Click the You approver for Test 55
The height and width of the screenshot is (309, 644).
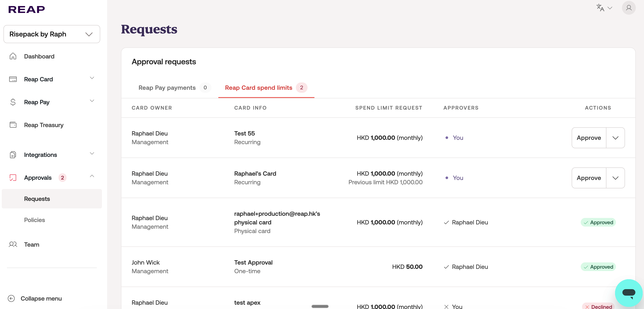[458, 138]
